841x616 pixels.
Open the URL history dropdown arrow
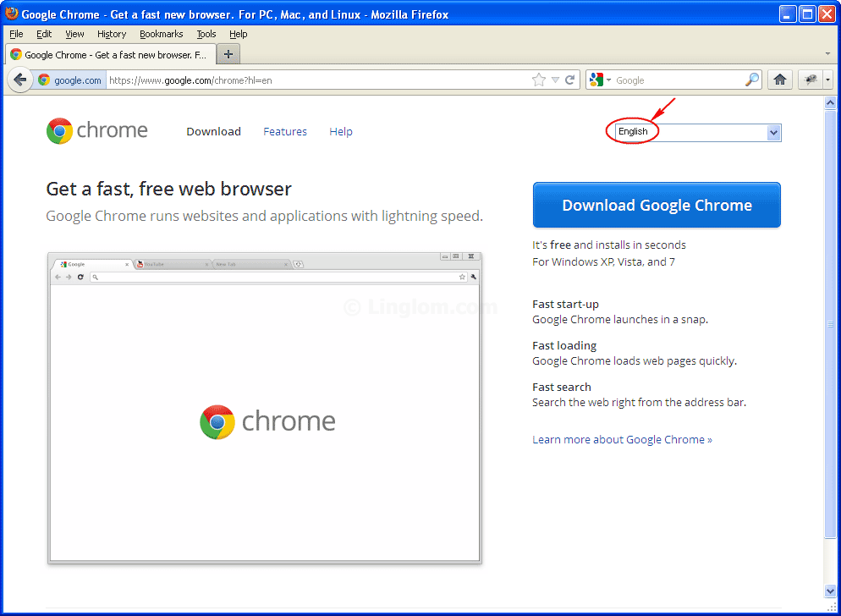coord(555,80)
